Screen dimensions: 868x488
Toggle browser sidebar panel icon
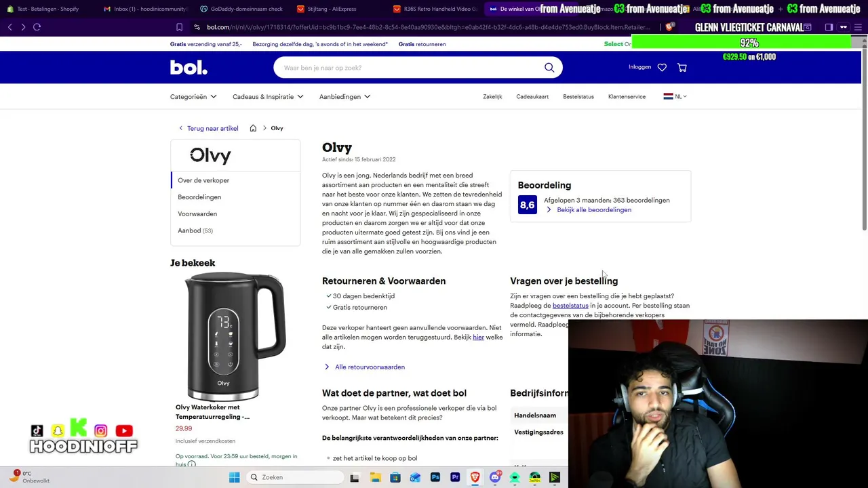point(829,27)
